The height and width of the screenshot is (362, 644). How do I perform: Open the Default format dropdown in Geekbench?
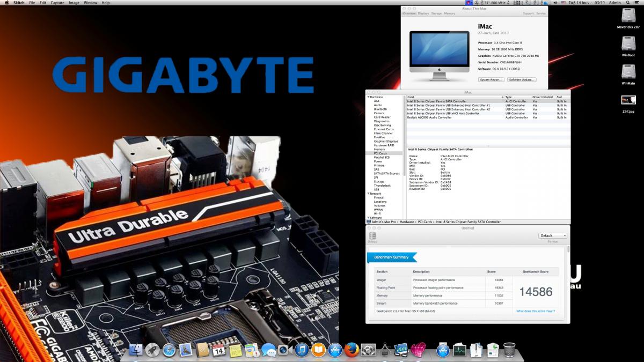(x=553, y=235)
